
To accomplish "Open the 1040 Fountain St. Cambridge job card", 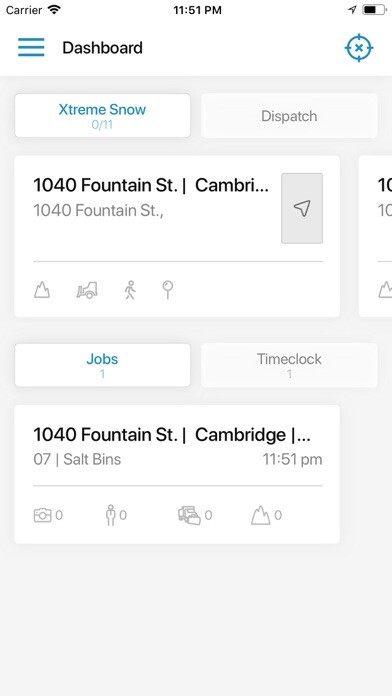I will pos(177,474).
